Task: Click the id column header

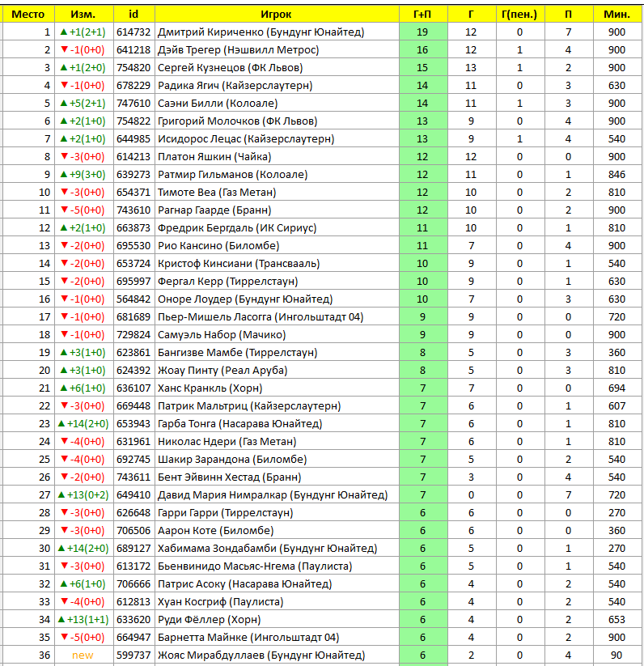Action: coord(133,14)
